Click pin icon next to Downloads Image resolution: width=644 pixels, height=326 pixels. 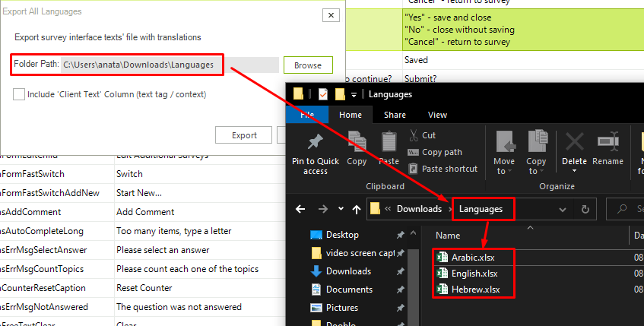pyautogui.click(x=400, y=271)
